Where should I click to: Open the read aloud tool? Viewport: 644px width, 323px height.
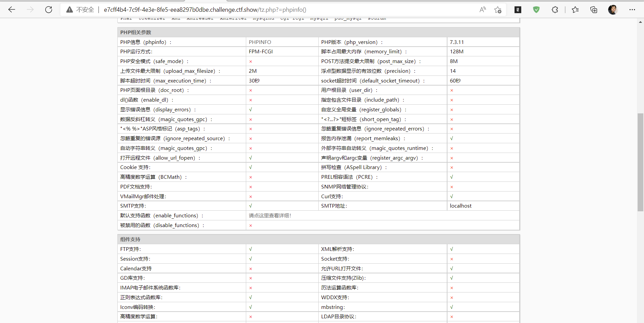(x=483, y=10)
